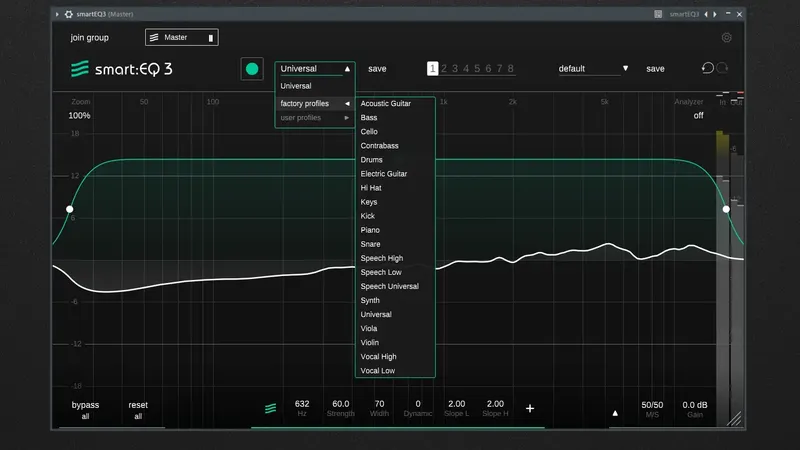Click the preset list icon in title bar
The image size is (800, 450).
pyautogui.click(x=658, y=14)
